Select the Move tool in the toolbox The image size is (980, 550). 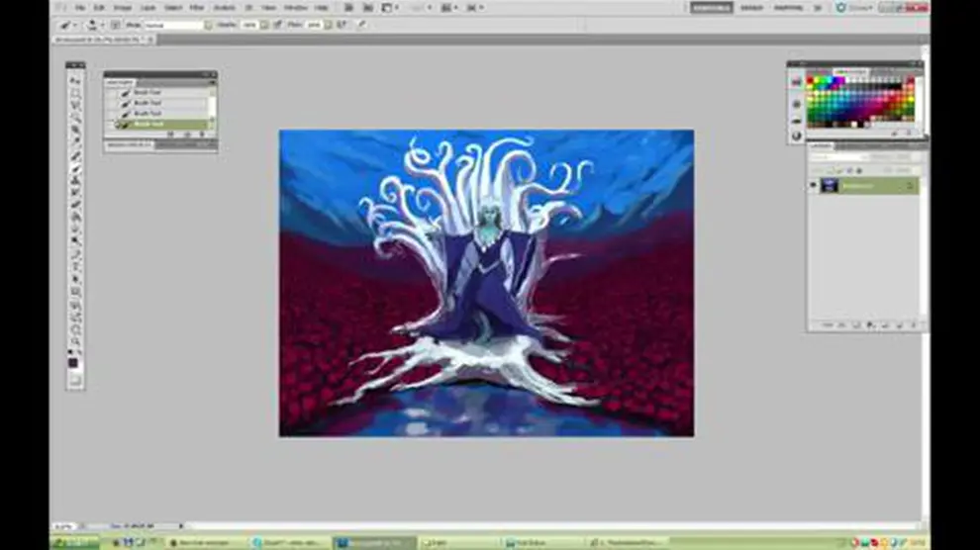75,79
